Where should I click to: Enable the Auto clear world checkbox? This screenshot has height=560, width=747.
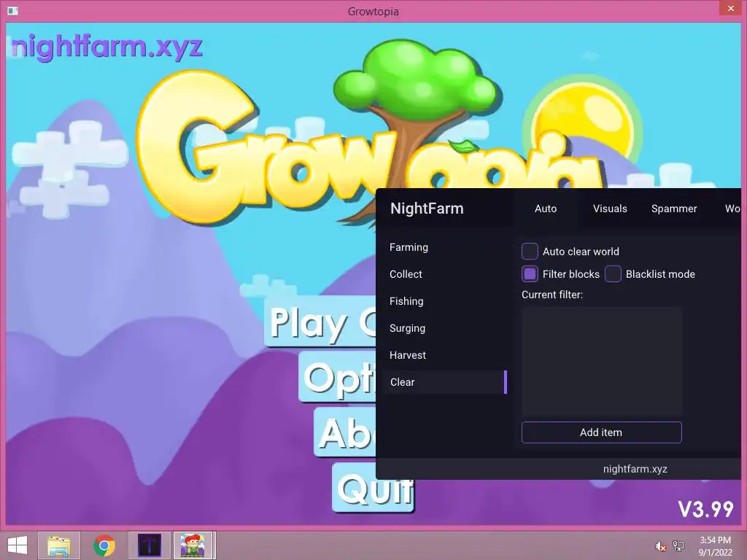(x=530, y=252)
